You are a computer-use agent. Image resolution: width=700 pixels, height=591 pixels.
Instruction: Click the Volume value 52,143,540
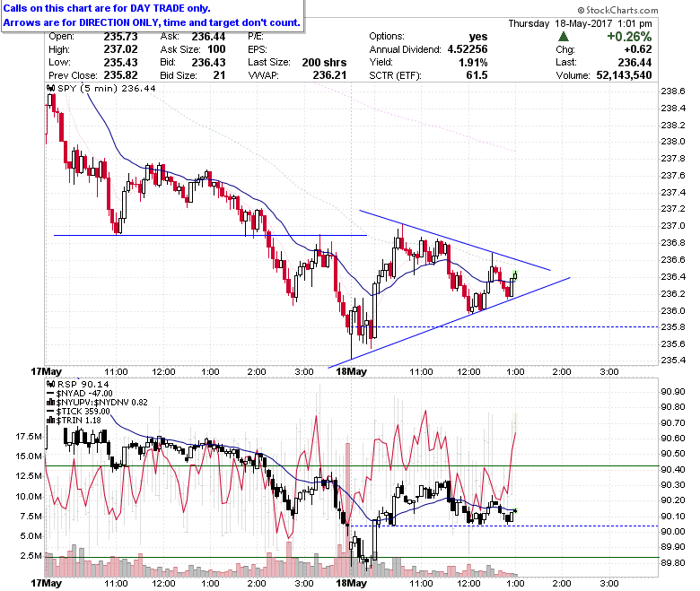pyautogui.click(x=624, y=75)
